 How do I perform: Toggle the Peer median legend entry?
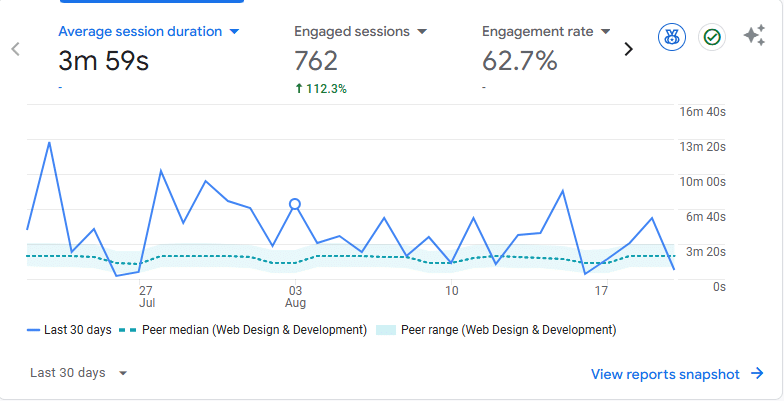(x=243, y=330)
